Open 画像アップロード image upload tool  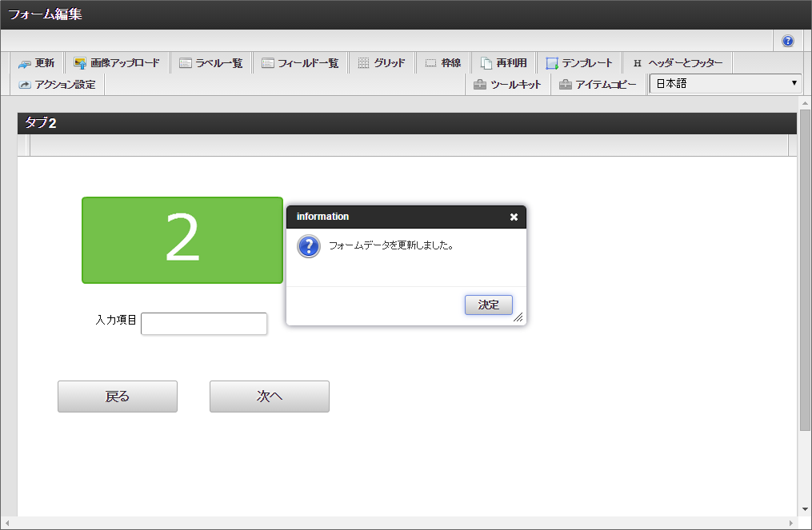pyautogui.click(x=118, y=63)
